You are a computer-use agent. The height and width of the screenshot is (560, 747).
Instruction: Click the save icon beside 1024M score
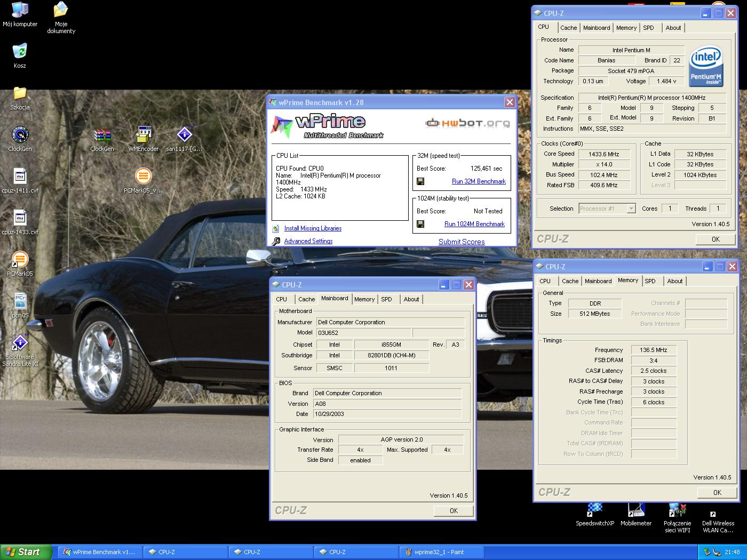pos(420,224)
